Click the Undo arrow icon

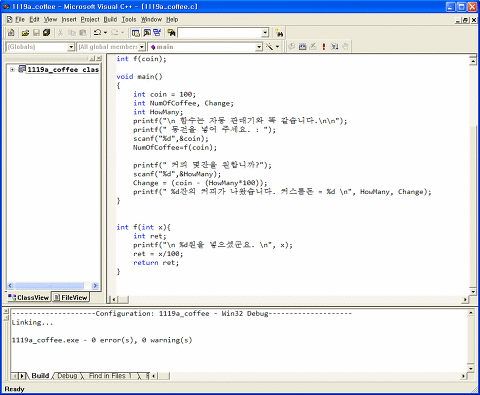97,33
